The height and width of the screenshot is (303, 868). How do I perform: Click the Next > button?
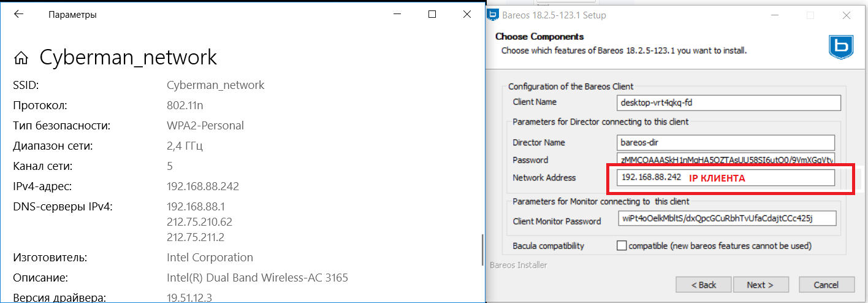coord(760,285)
